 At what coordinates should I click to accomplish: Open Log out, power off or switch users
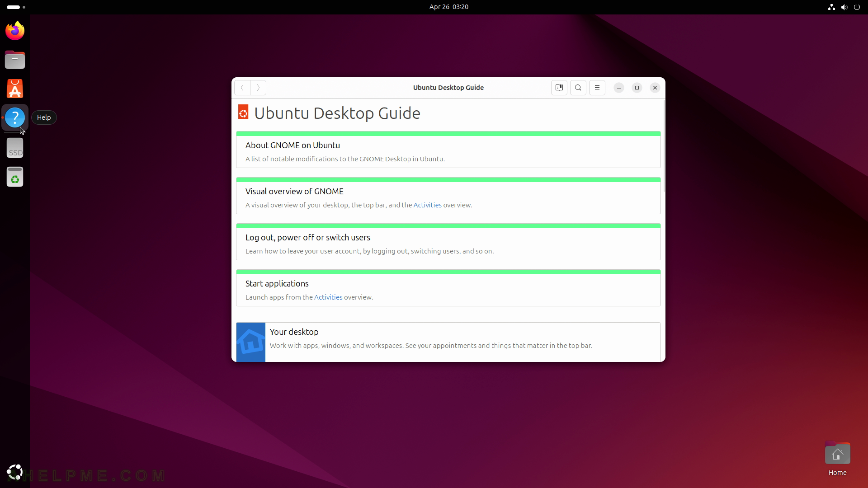(x=448, y=242)
